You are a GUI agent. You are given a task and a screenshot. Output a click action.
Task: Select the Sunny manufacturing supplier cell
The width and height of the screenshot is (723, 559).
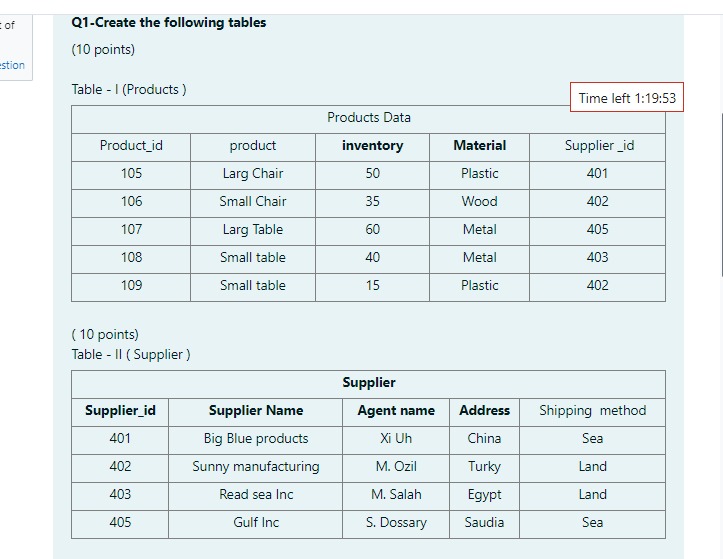(x=256, y=467)
